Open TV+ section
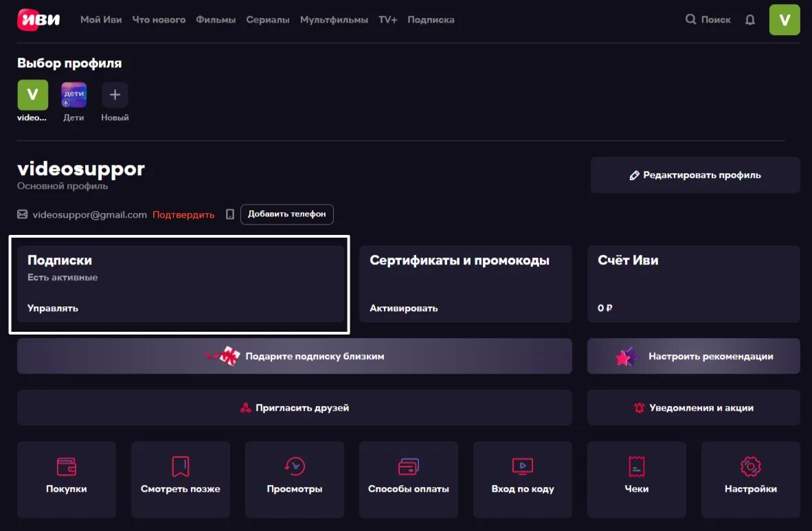812x531 pixels. (388, 20)
